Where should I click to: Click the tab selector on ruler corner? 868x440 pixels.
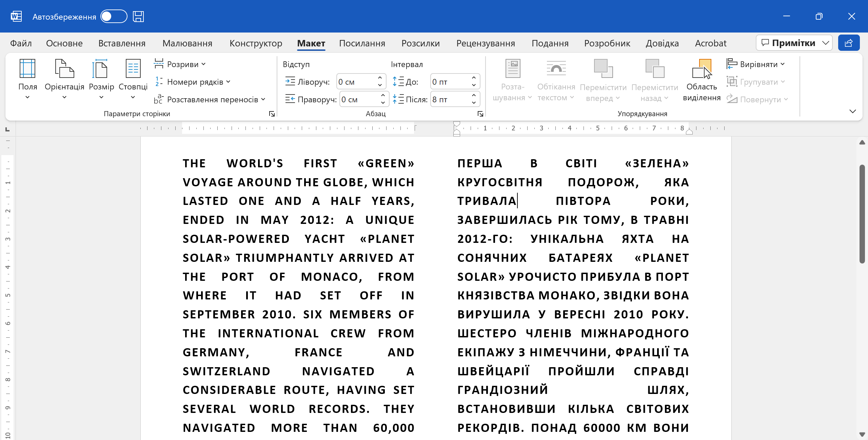click(x=7, y=129)
